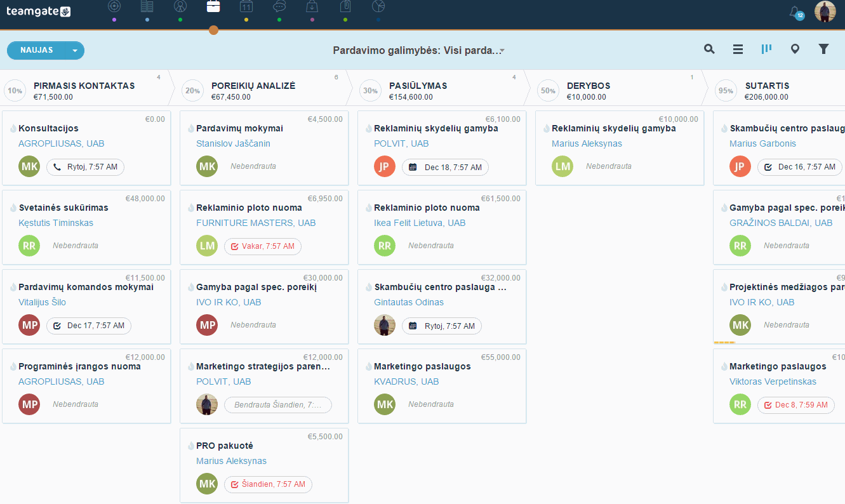Select the PIRMASIS KONTAKTAS stage header

coord(84,86)
